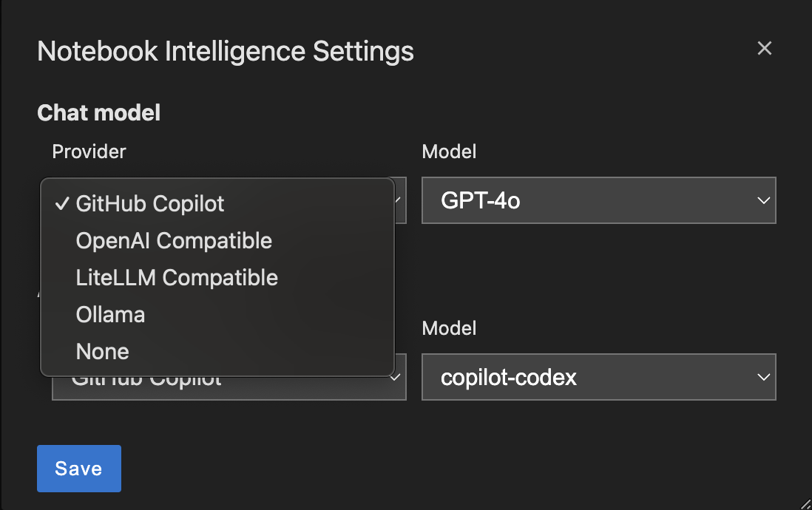Click the Chat model section heading
The image size is (812, 510).
tap(98, 112)
